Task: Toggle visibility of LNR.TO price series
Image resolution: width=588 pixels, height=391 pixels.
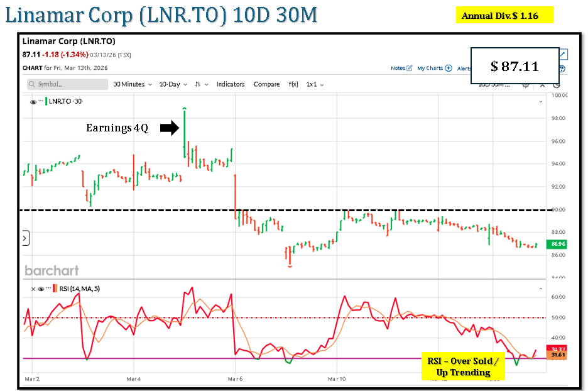Action: [x=33, y=101]
